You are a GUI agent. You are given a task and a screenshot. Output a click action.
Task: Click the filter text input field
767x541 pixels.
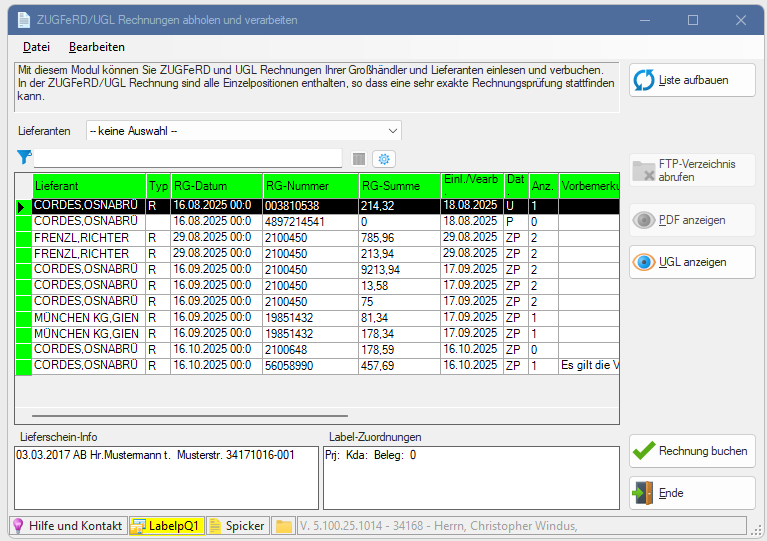point(188,158)
